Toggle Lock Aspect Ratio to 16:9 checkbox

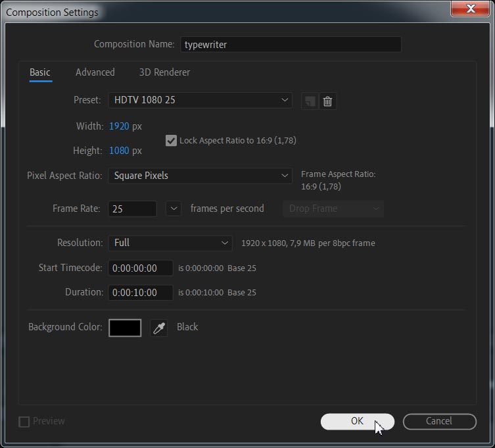coord(171,141)
